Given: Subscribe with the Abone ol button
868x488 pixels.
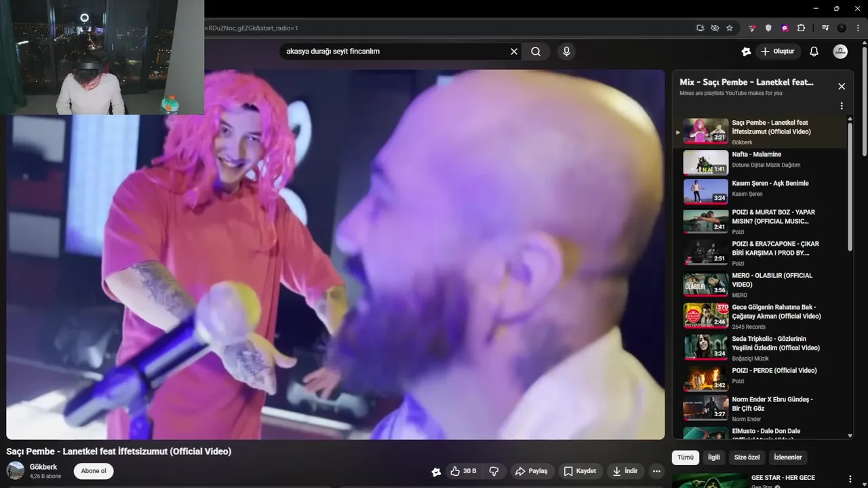Looking at the screenshot, I should [x=94, y=471].
